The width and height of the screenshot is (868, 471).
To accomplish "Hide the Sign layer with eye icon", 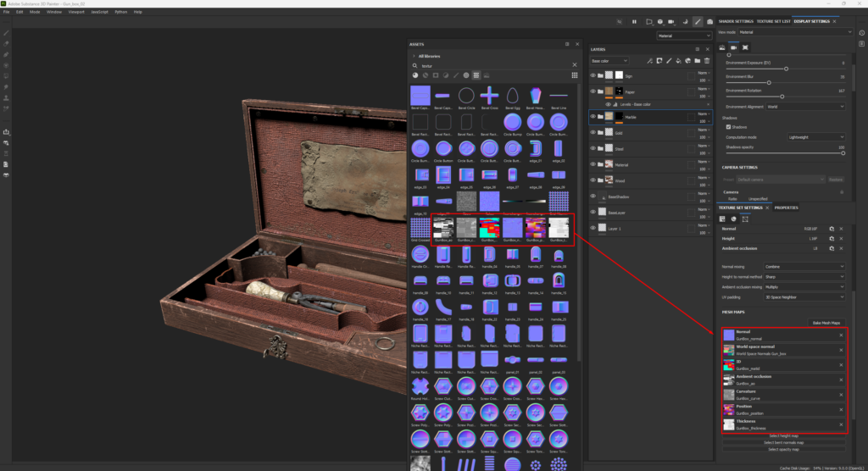I will [593, 75].
